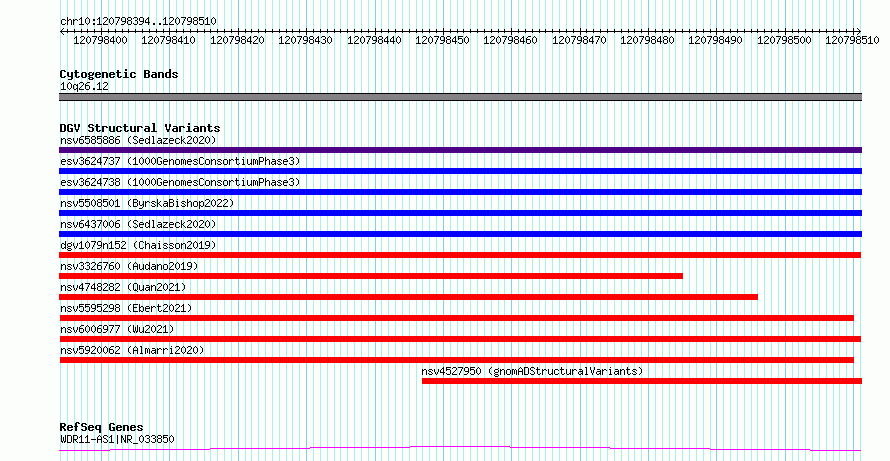Click the RefSeq Genes track title
Screen dimensions: 890x461
click(x=101, y=427)
